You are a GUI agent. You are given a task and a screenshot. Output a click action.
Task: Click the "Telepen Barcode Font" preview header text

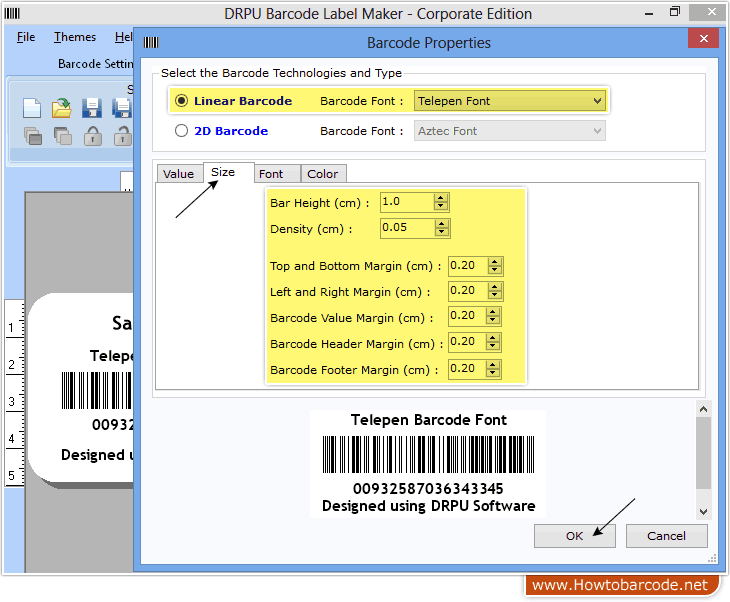(x=428, y=420)
